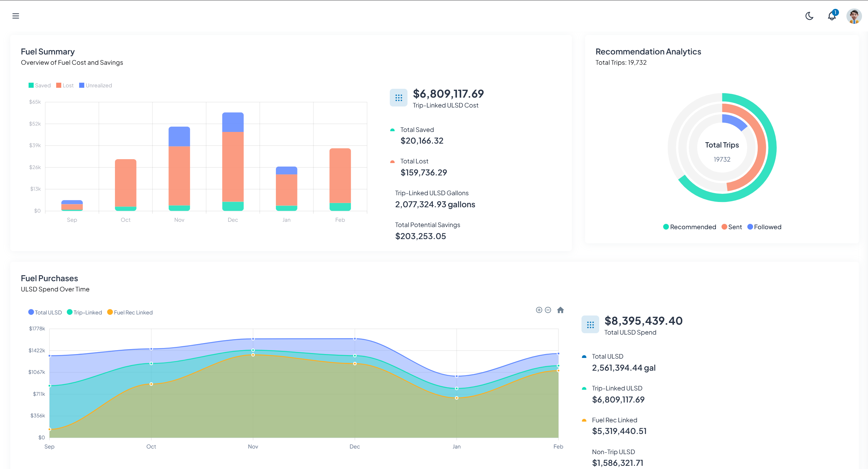868x469 pixels.
Task: Select the Dec bar in Fuel Summary
Action: [x=233, y=166]
